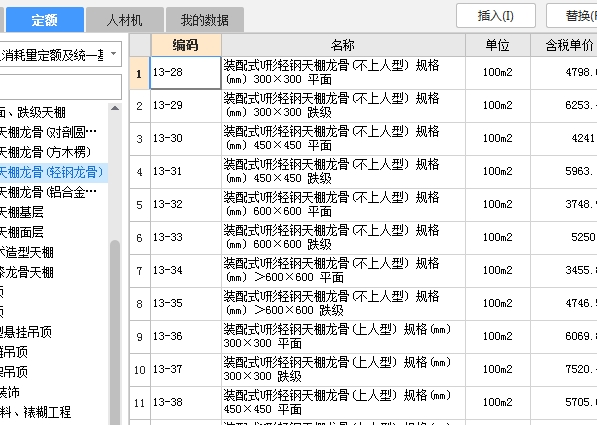
Task: Open the 人材机 tab
Action: tap(125, 19)
